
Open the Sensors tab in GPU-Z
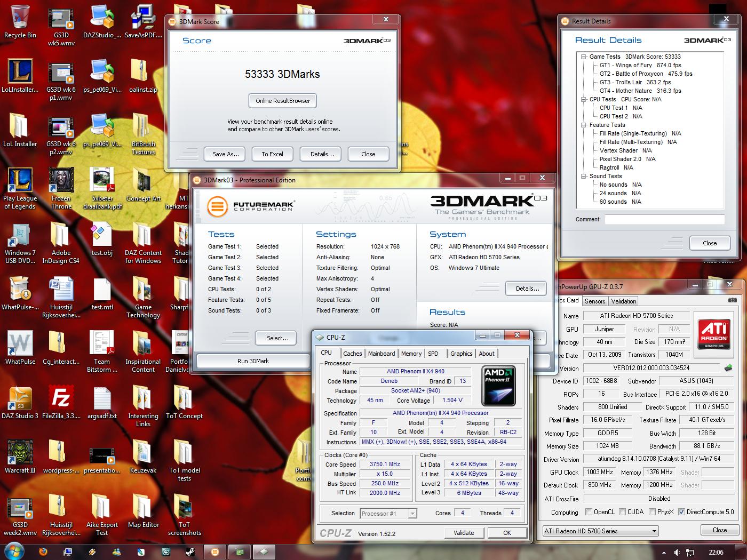[595, 301]
